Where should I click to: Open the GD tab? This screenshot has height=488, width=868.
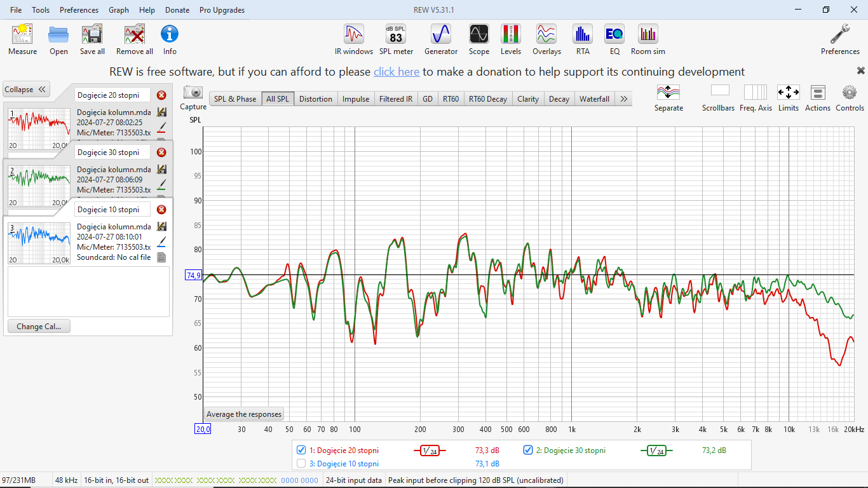428,98
